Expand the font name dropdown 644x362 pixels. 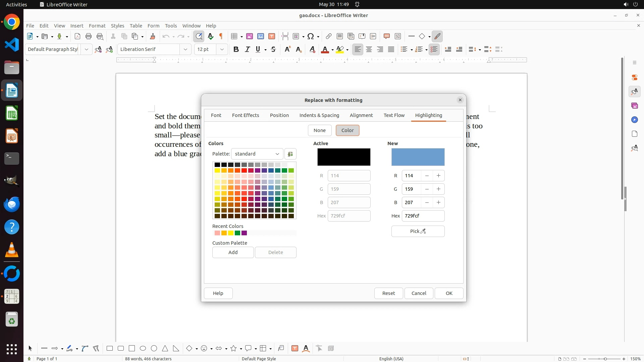(185, 49)
